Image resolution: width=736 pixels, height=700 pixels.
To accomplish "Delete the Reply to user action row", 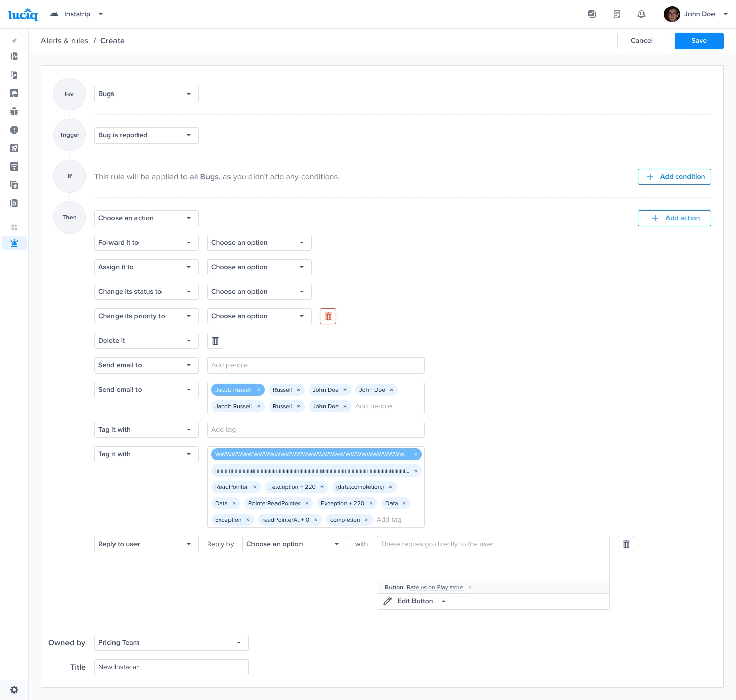I will [x=626, y=544].
